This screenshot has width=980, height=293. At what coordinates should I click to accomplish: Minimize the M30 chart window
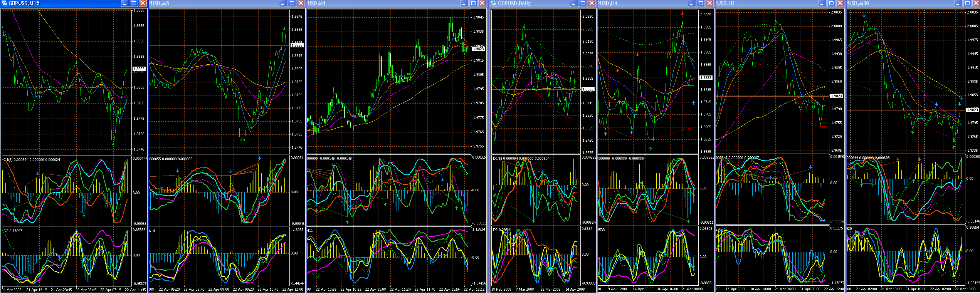958,3
